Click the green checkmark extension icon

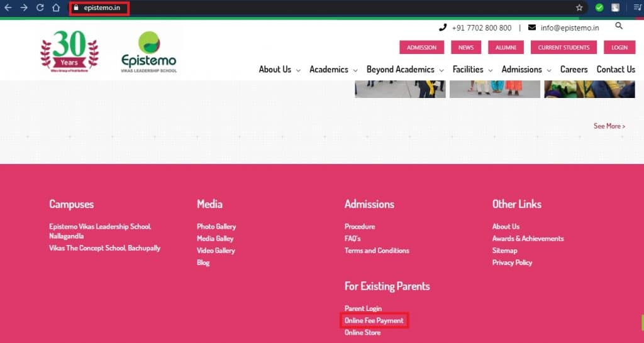599,8
